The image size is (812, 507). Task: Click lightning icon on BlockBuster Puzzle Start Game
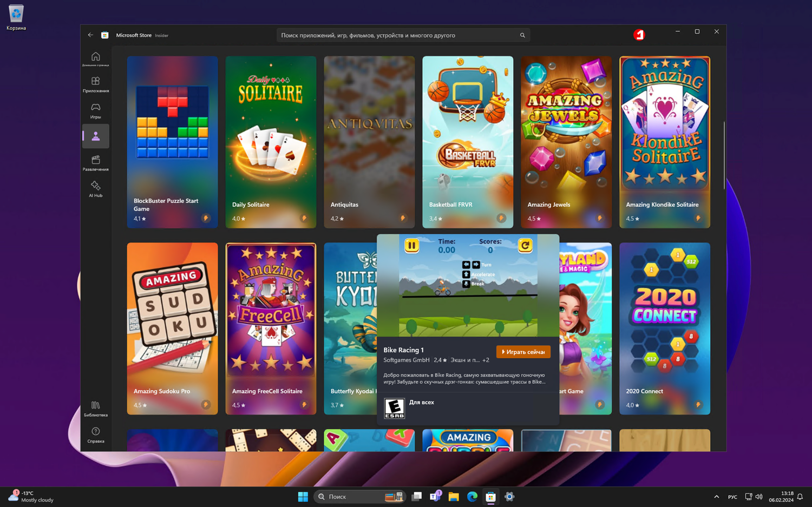point(206,218)
